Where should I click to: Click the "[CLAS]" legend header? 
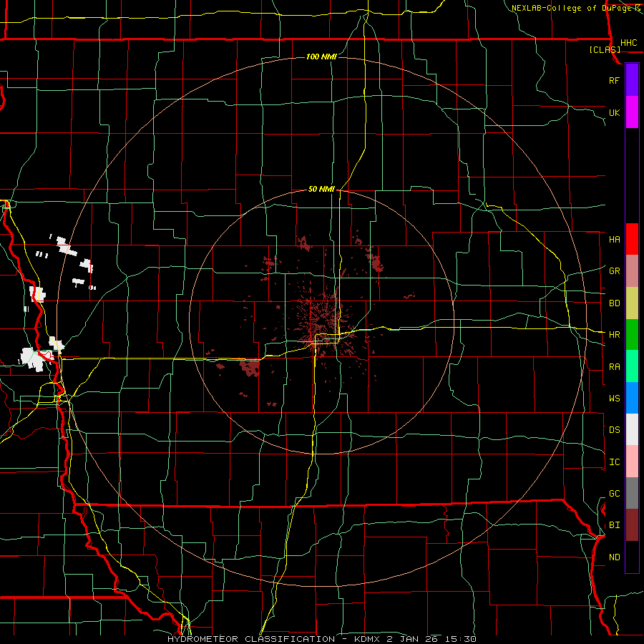click(x=605, y=50)
